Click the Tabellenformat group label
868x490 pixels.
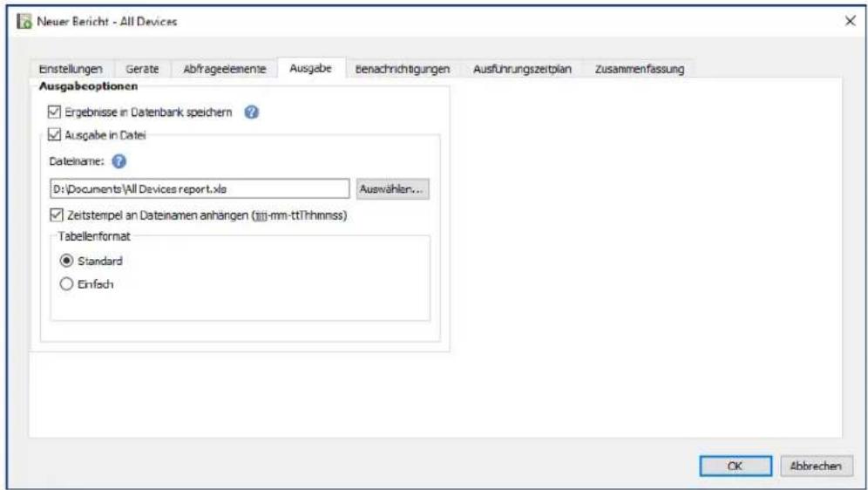[95, 236]
